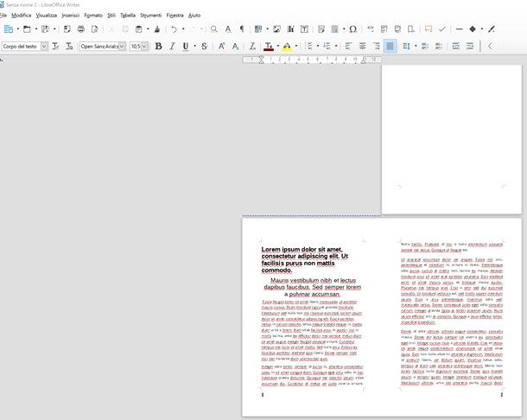Click the Superscript icon
Viewport: 527px width, 420px height.
(x=222, y=46)
